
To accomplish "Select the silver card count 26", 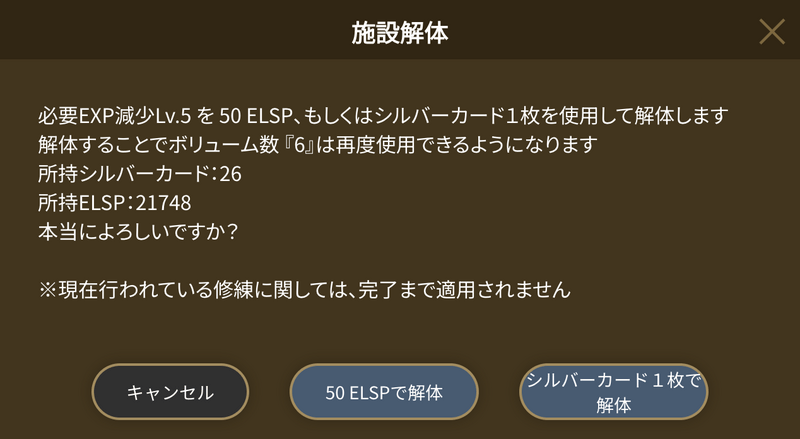I will click(230, 174).
